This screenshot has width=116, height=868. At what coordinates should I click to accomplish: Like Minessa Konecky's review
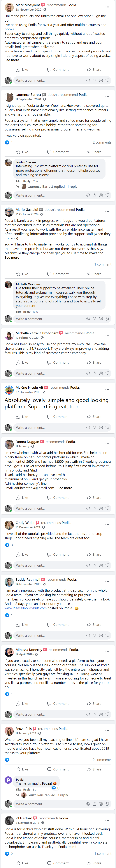click(22, 704)
